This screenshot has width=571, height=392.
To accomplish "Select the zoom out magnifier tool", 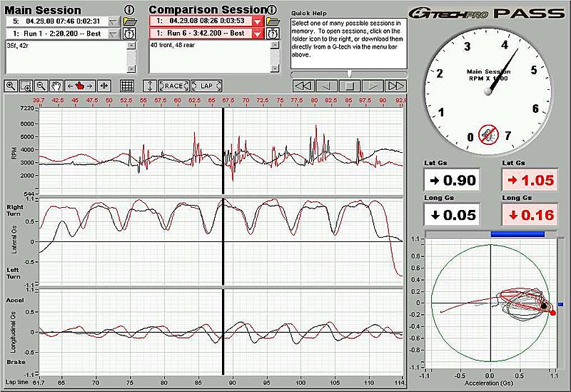I will click(x=41, y=86).
